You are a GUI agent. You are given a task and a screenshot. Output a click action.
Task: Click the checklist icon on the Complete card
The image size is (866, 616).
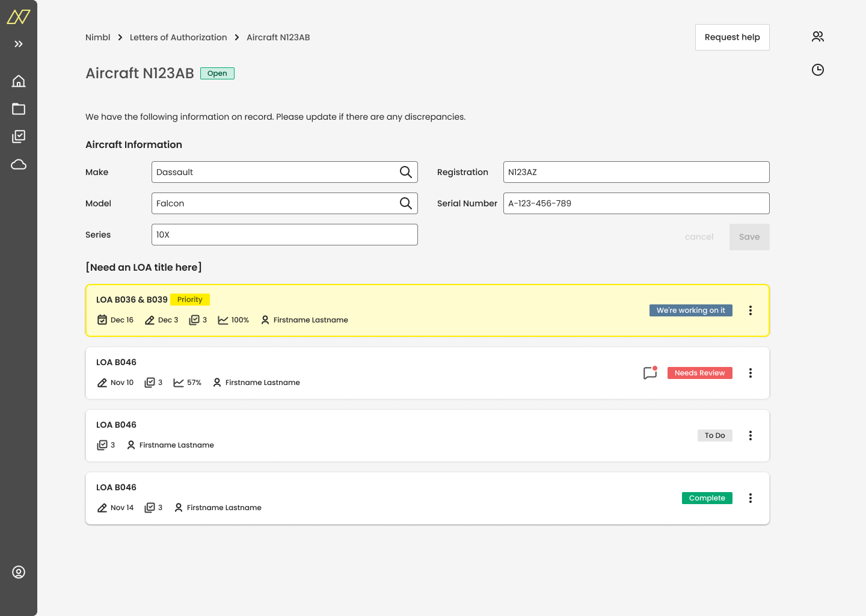(150, 508)
